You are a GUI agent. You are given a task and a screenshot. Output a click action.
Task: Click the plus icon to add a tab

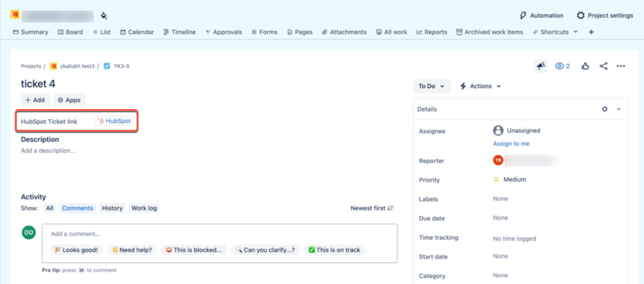point(592,32)
